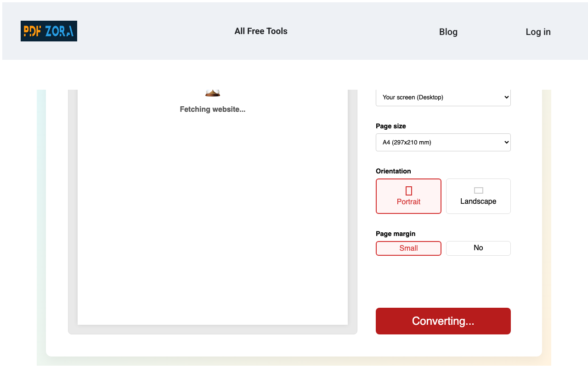
Task: Switch orientation to Landscape
Action: pyautogui.click(x=478, y=196)
